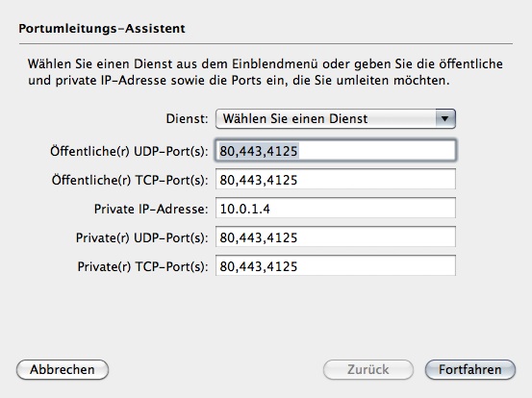
Task: Click the highlighted 80,443,4125 selection
Action: 259,151
